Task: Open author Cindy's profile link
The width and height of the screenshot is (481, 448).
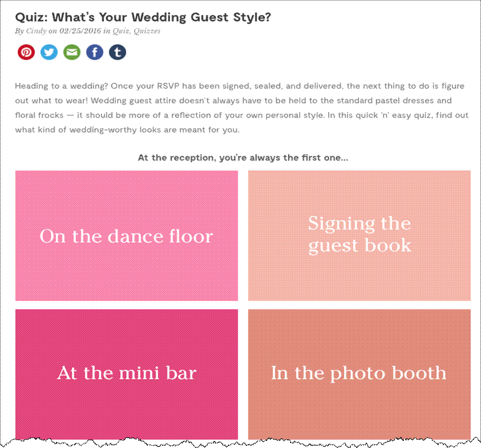Action: 36,31
